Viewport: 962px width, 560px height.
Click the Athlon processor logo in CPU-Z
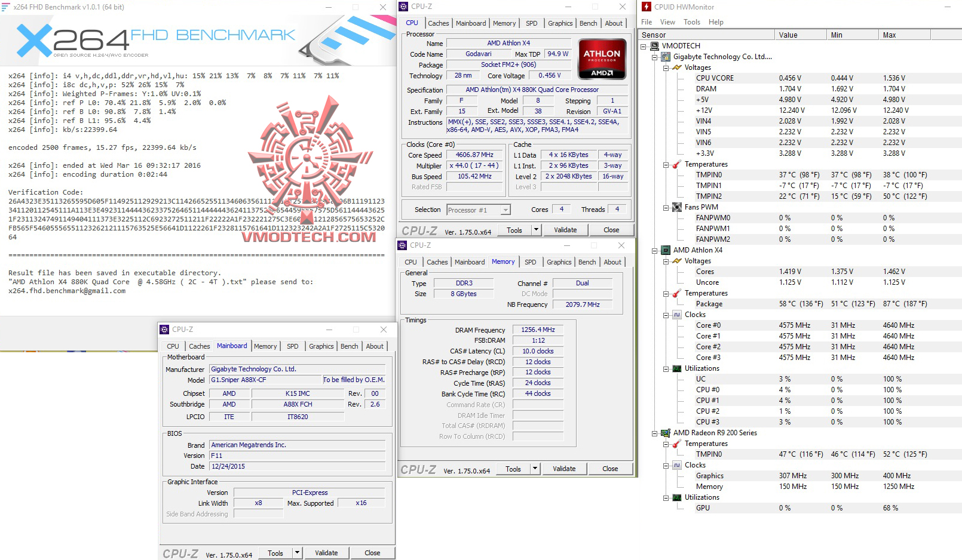[x=602, y=59]
